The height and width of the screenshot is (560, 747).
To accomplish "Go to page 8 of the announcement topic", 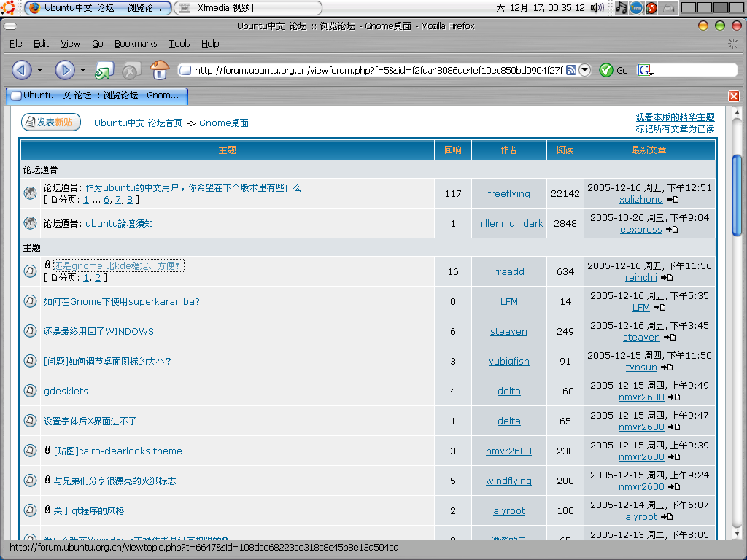I will click(130, 200).
